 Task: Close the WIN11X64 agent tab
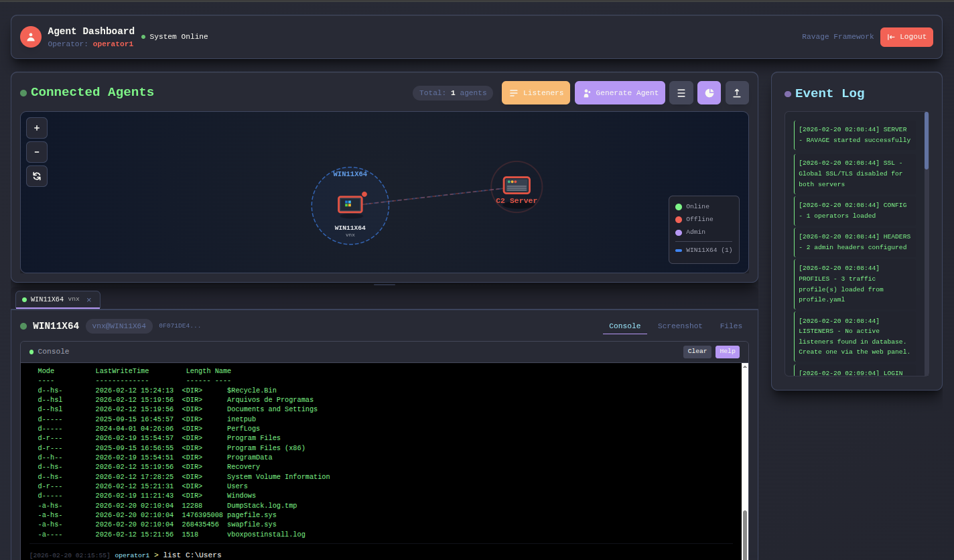coord(89,300)
